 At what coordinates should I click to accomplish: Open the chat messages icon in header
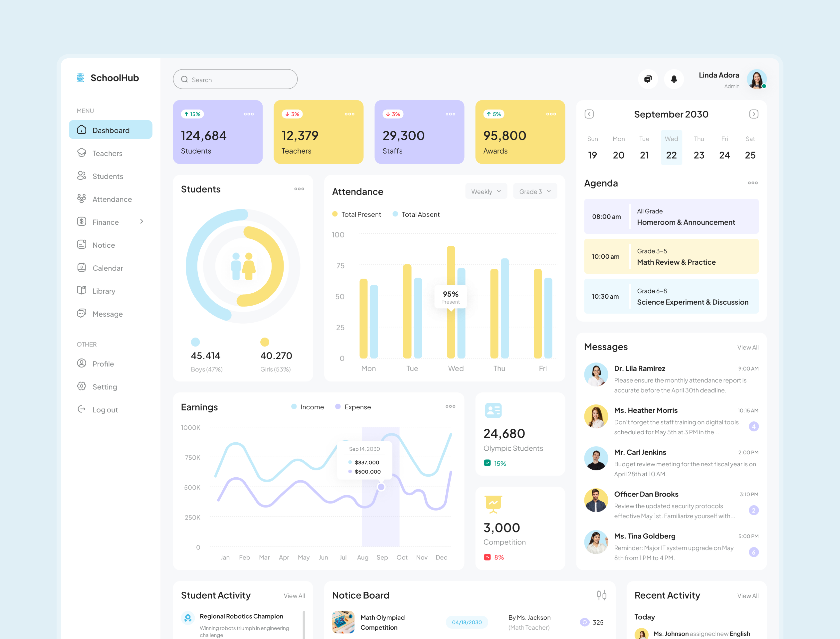tap(647, 79)
